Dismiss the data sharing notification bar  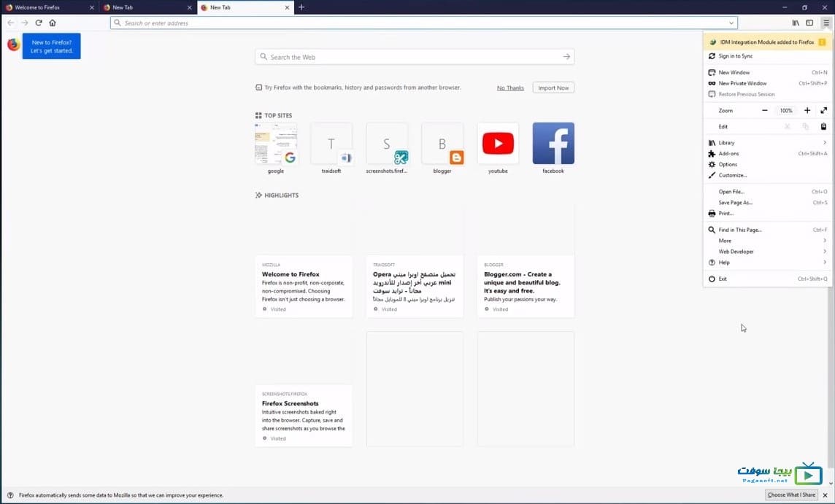tap(826, 495)
